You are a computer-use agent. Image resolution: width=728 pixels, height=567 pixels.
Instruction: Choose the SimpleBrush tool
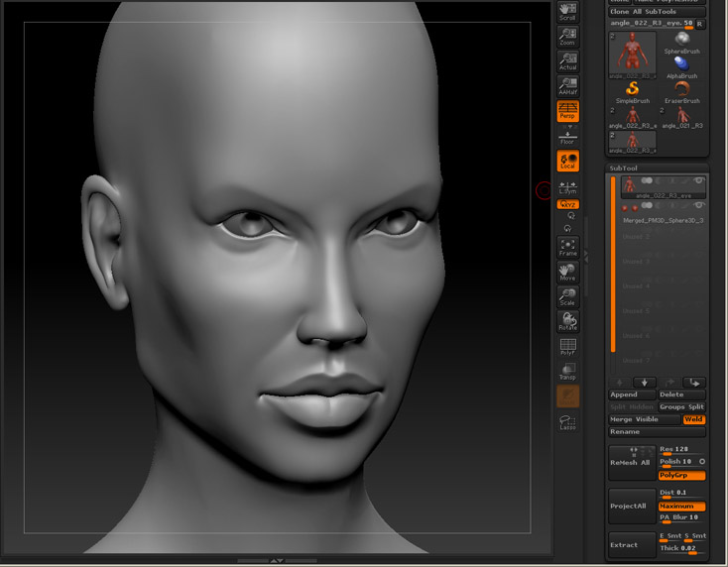tap(633, 92)
